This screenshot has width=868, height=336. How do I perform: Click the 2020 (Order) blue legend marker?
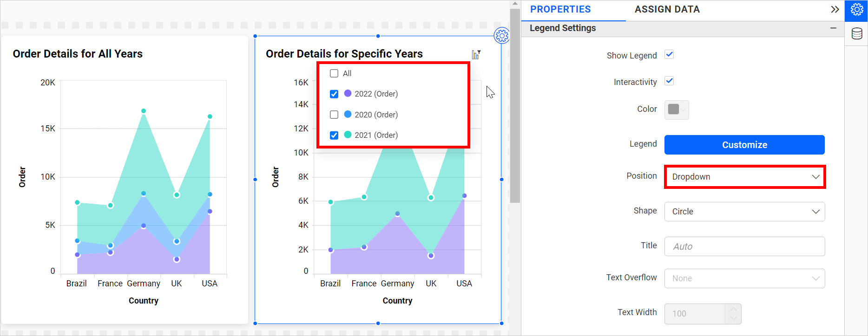click(348, 114)
